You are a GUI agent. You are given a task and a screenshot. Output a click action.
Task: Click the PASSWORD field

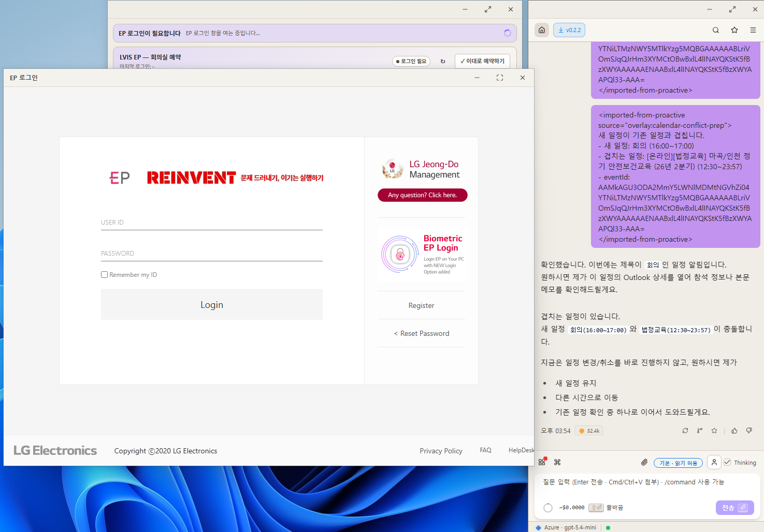click(x=212, y=254)
